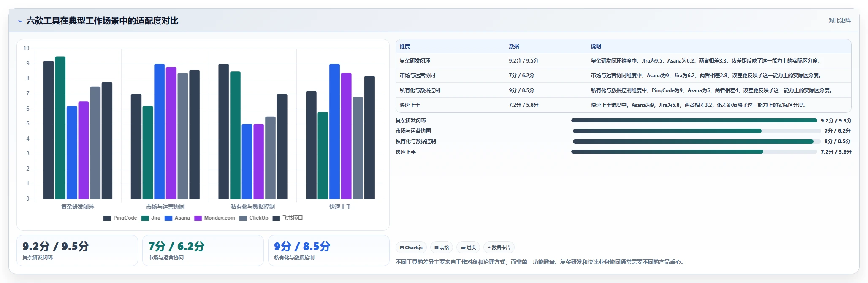Select the 快速上手 table row cell
The height and width of the screenshot is (283, 868).
tap(450, 105)
